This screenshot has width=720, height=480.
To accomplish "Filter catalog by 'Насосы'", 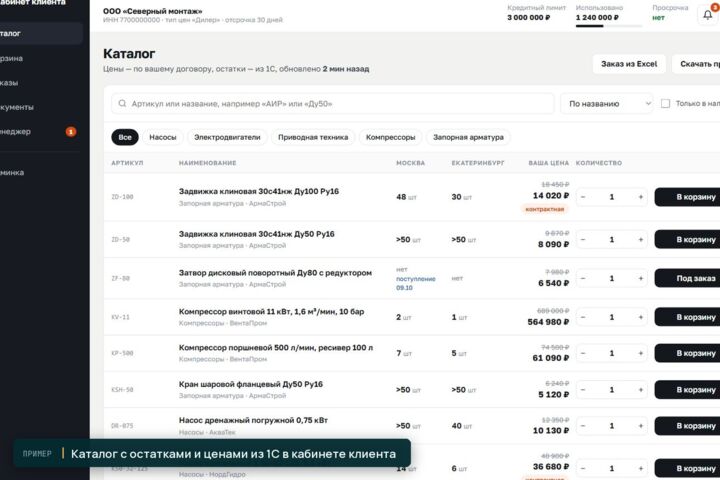I will [x=163, y=137].
